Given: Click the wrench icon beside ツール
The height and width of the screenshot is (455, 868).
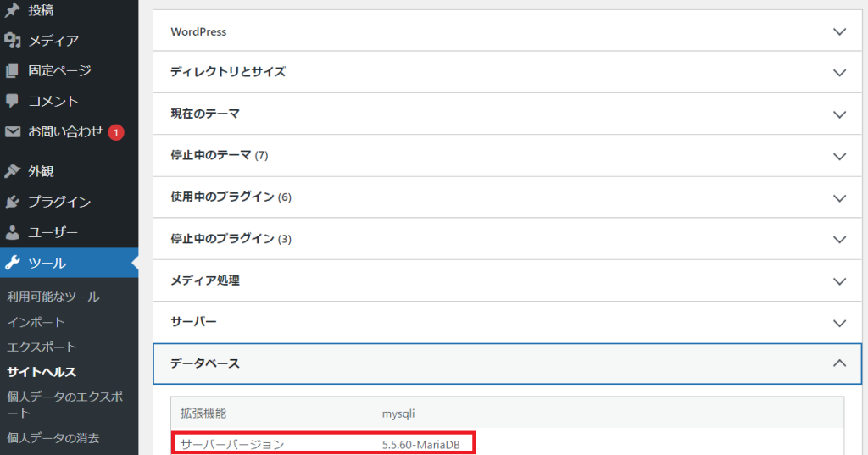Looking at the screenshot, I should pos(12,263).
